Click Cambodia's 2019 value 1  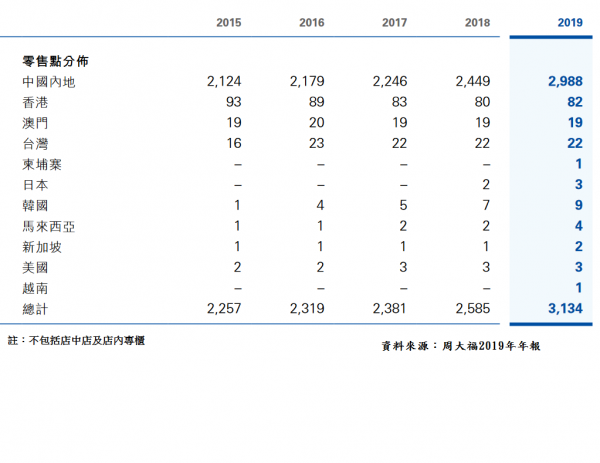(x=579, y=164)
